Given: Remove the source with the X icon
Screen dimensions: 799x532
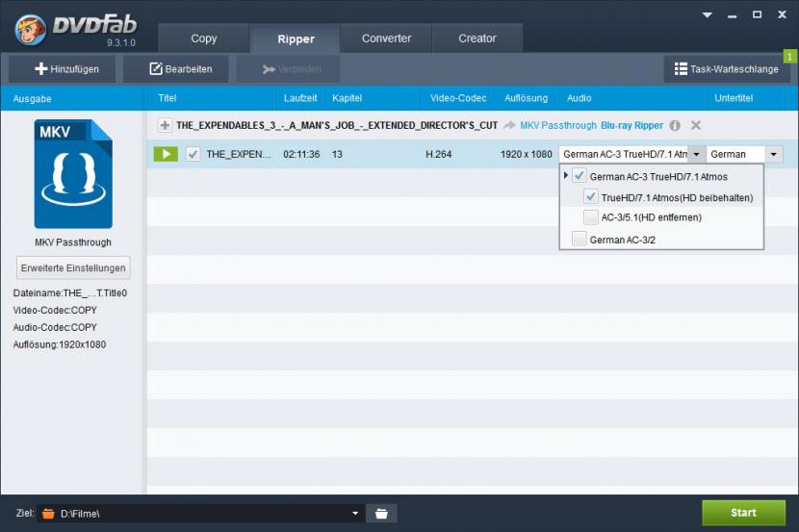Looking at the screenshot, I should (696, 125).
